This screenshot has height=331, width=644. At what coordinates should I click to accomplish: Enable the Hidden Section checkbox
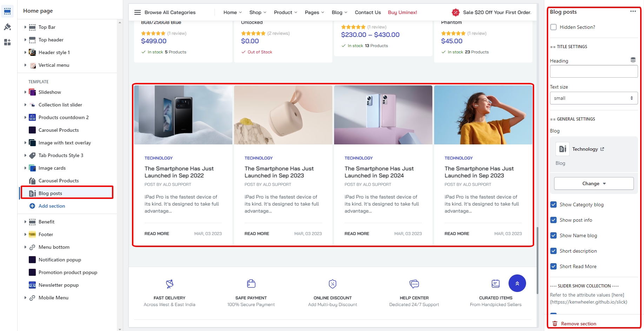click(553, 27)
